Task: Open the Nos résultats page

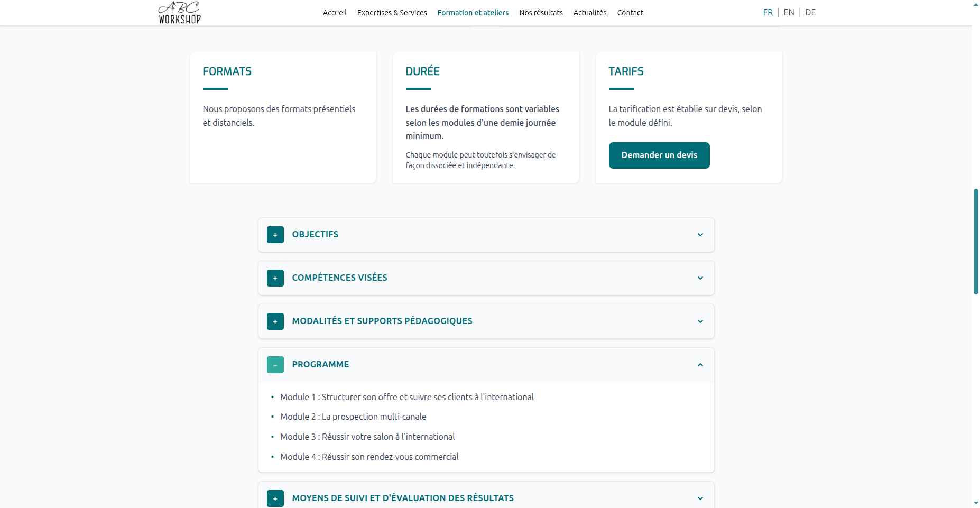Action: pos(541,13)
